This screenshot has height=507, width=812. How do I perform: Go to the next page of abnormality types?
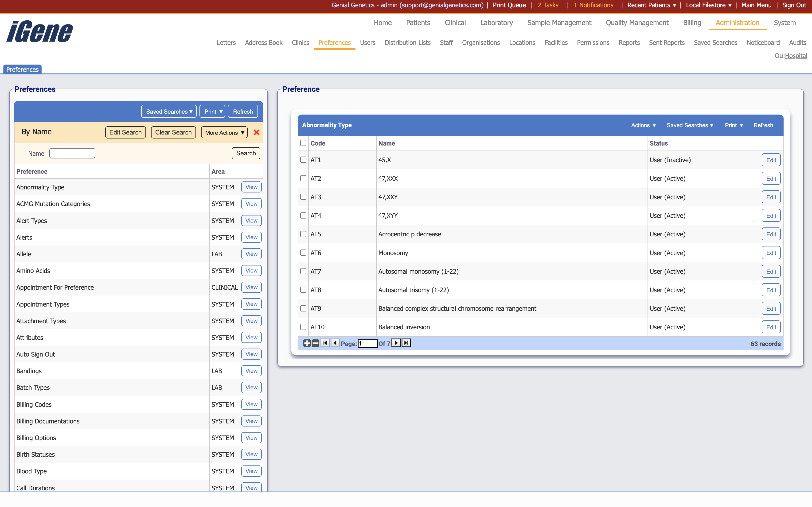396,343
